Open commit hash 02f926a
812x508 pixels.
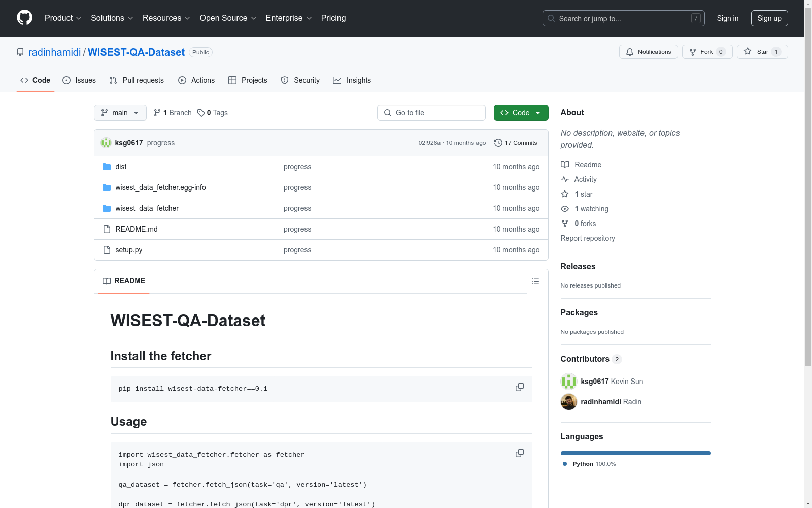[429, 143]
